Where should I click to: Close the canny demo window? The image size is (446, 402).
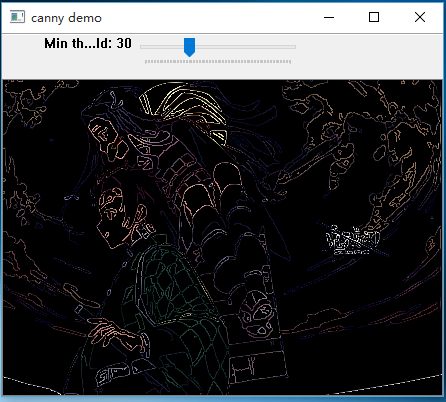(x=420, y=17)
